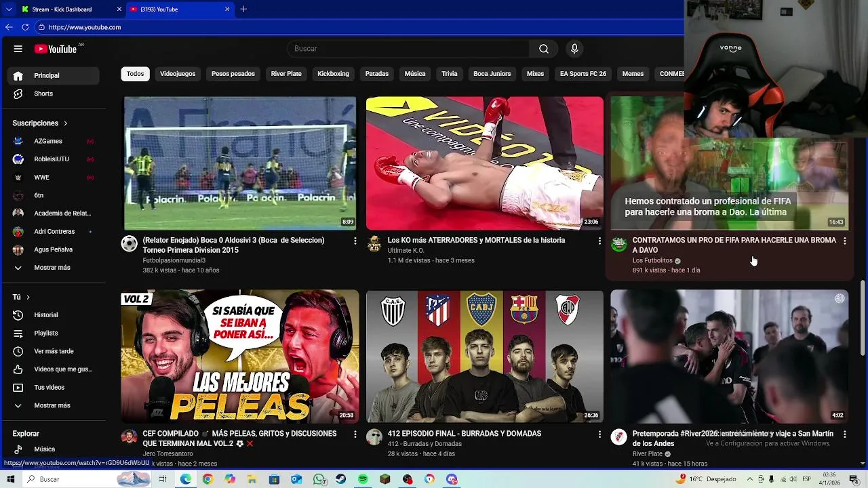Open Tus videos
Screen dimensions: 868x488
pyautogui.click(x=53, y=388)
